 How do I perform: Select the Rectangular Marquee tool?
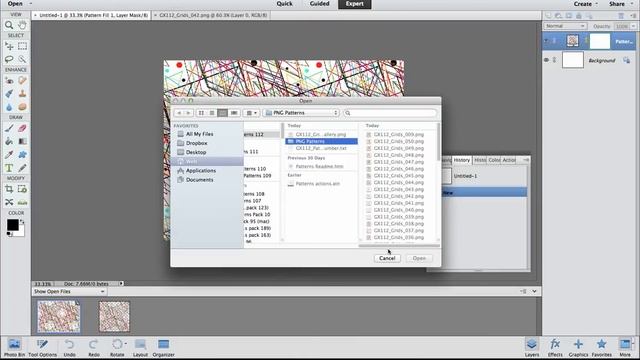(22, 46)
